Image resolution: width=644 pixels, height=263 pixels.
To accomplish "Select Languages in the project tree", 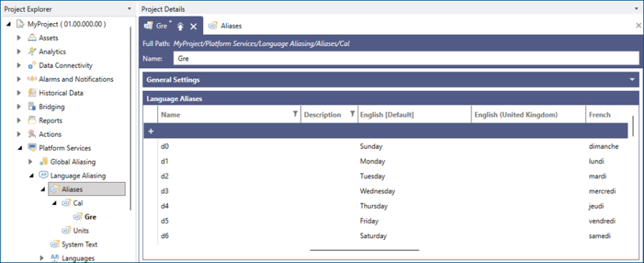I will pos(78,258).
